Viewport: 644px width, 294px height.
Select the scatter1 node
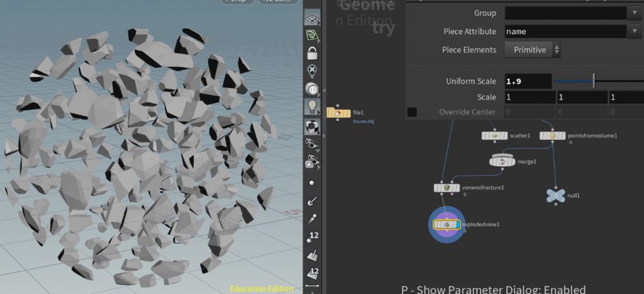[x=494, y=135]
